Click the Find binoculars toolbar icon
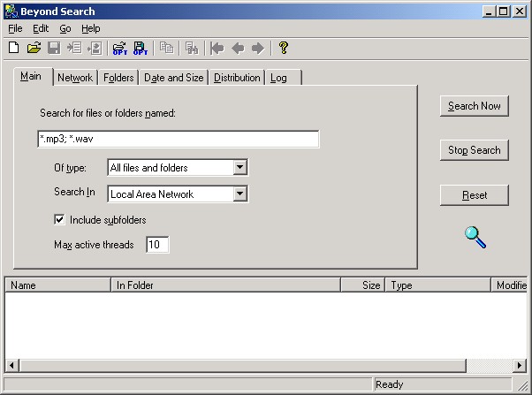The width and height of the screenshot is (532, 395). coord(192,48)
